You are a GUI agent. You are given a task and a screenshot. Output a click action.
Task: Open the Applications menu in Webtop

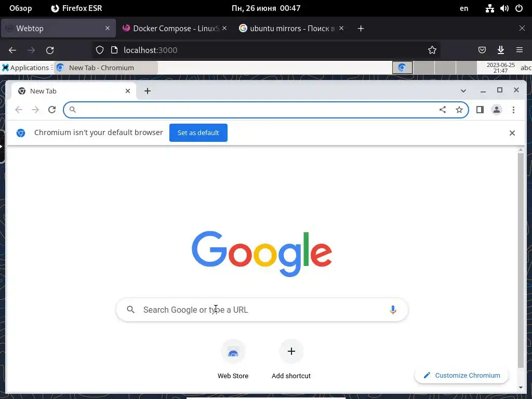coord(27,68)
